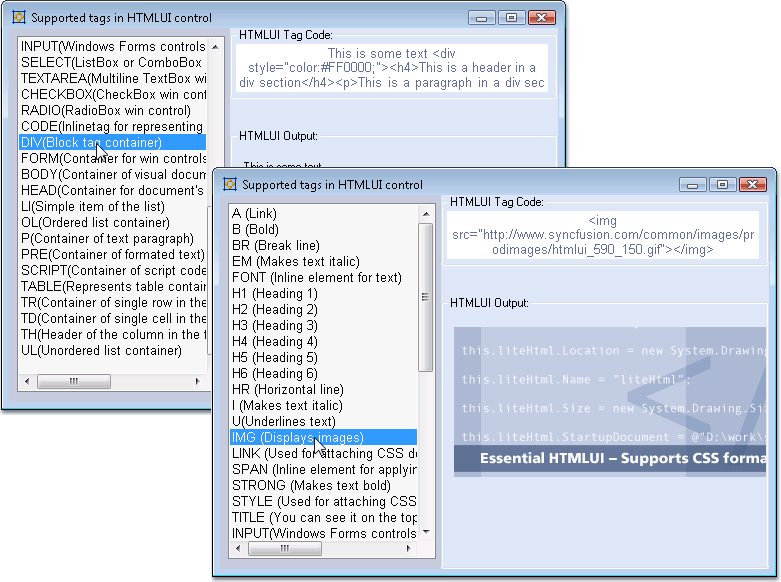
Task: Select 'FORM(Container for win controls' in back window
Action: click(x=113, y=158)
